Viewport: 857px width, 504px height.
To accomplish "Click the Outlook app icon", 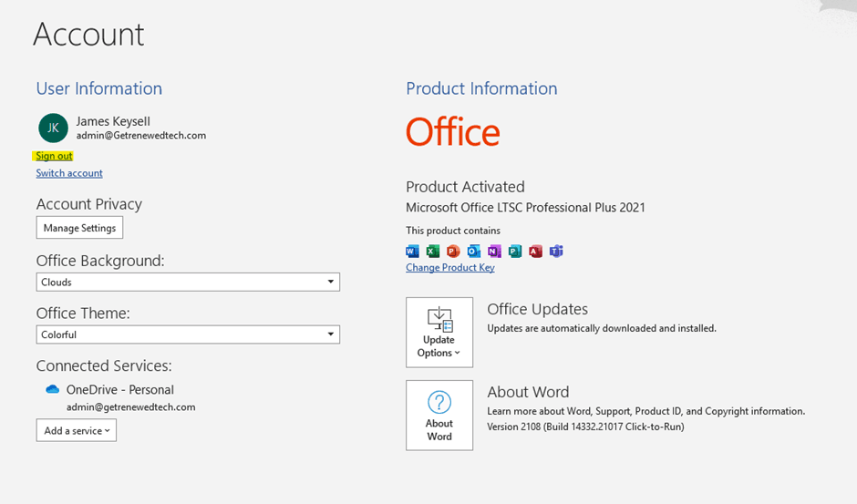I will coord(474,252).
